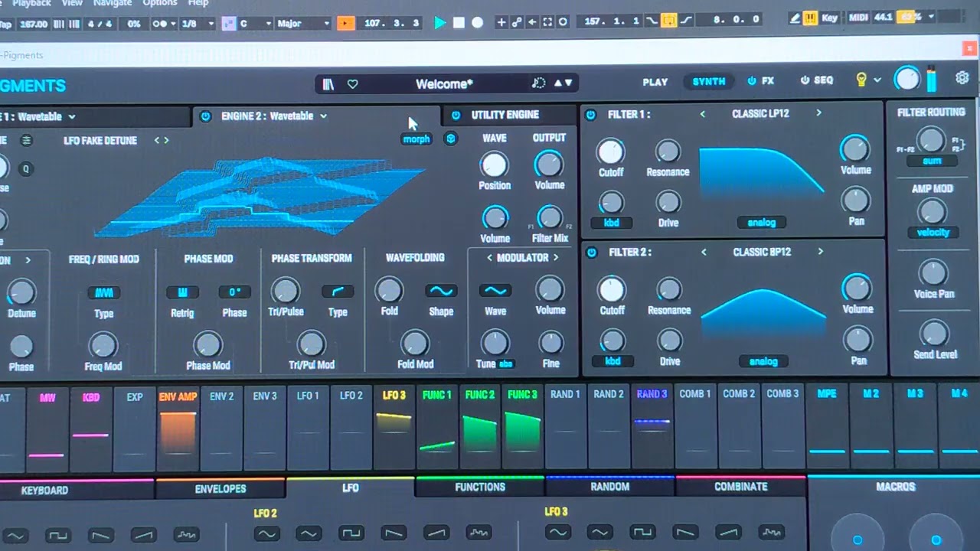
Task: Select the previous preset with the up arrow
Action: click(x=558, y=83)
